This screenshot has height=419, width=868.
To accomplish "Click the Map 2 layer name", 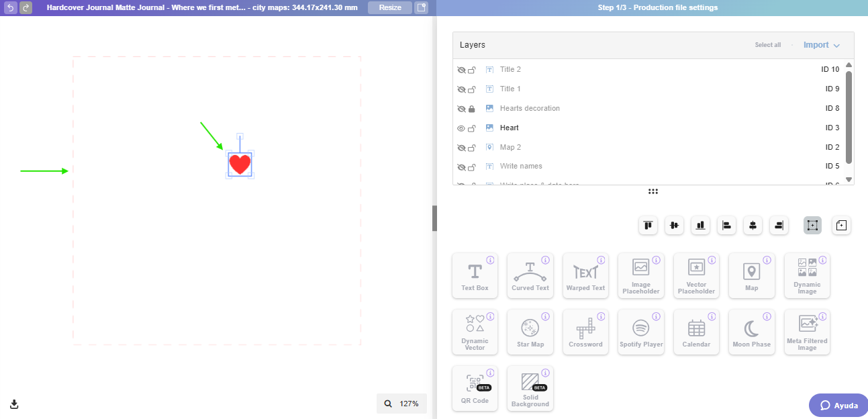I will (512, 146).
